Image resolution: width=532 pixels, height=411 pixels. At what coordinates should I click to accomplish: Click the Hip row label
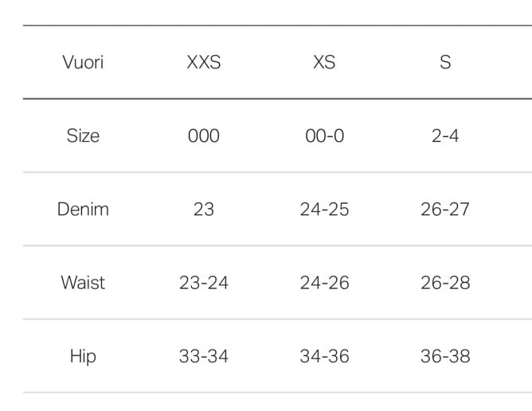click(x=83, y=356)
